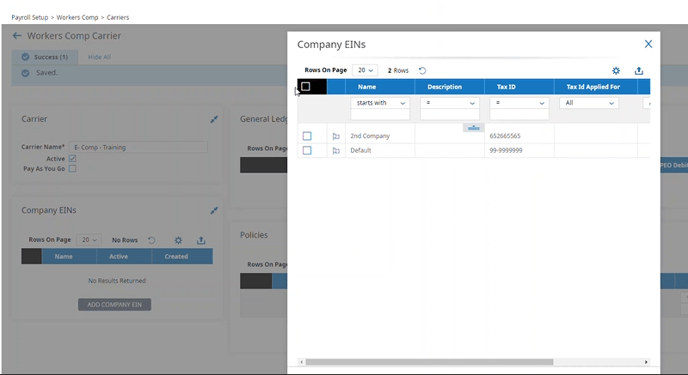
Task: Click the Carrier Name input field
Action: click(x=138, y=147)
